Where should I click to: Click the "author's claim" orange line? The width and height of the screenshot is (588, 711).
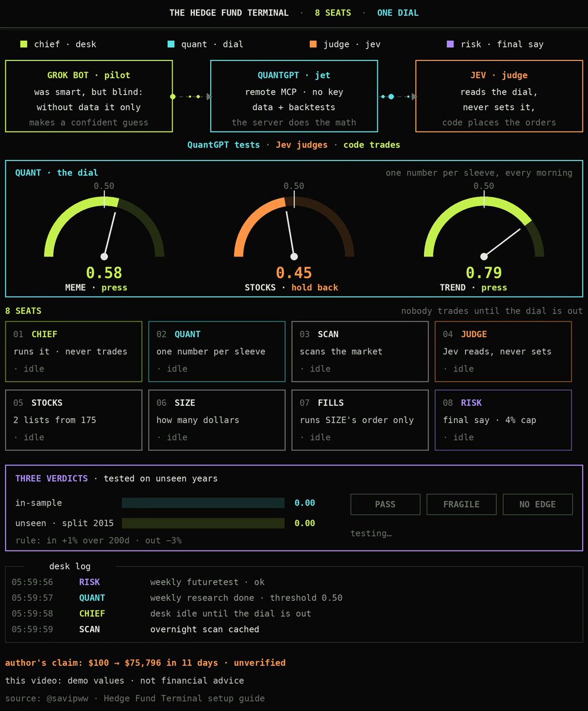[x=145, y=662]
